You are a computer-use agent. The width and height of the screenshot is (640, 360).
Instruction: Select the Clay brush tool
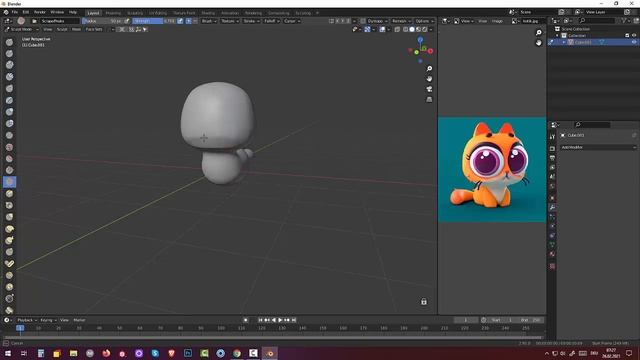tap(9, 65)
